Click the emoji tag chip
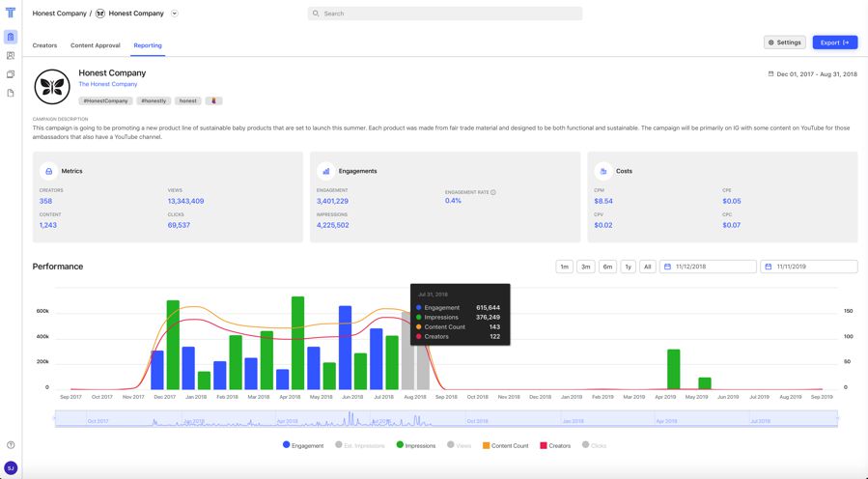The image size is (868, 479). pos(213,100)
